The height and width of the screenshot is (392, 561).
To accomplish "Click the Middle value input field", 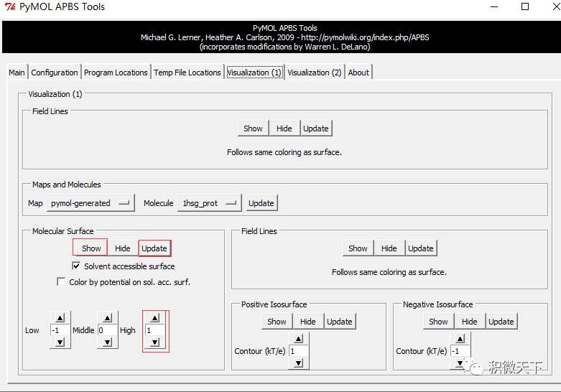I will (107, 330).
